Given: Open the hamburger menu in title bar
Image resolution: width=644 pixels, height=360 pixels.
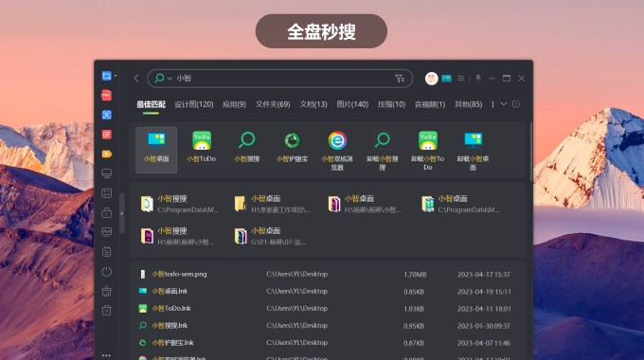Looking at the screenshot, I should click(461, 78).
